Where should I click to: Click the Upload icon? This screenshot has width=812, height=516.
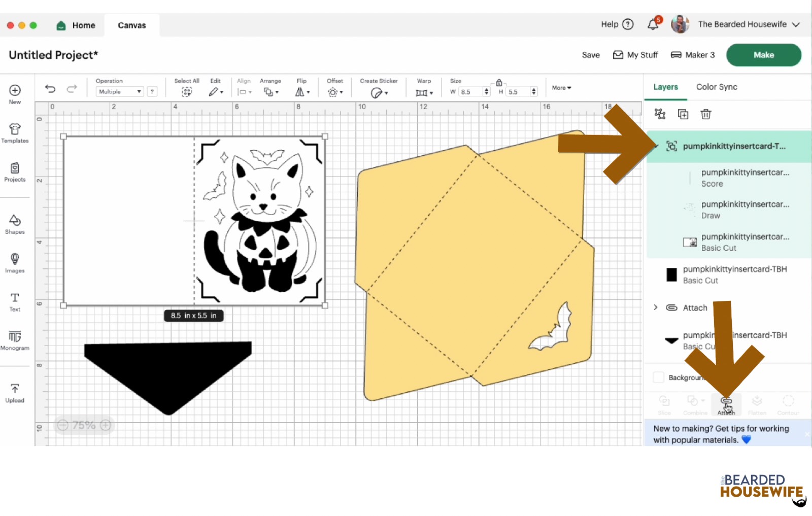(x=15, y=393)
